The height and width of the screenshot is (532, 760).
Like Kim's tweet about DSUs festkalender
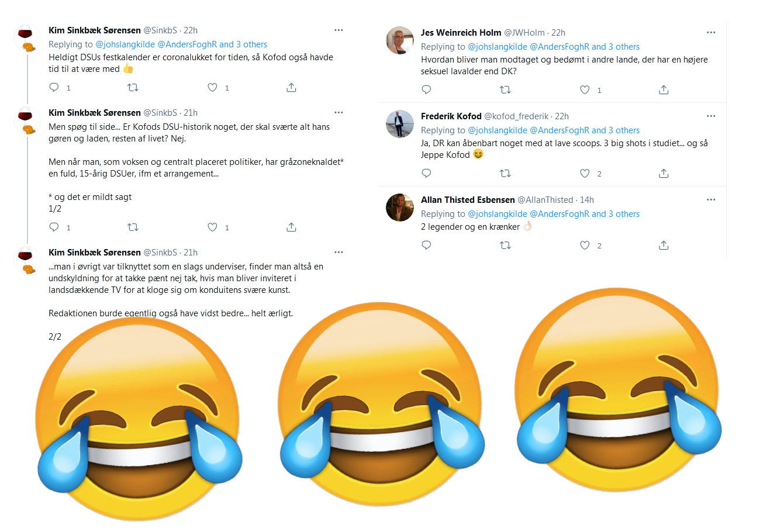click(x=213, y=88)
